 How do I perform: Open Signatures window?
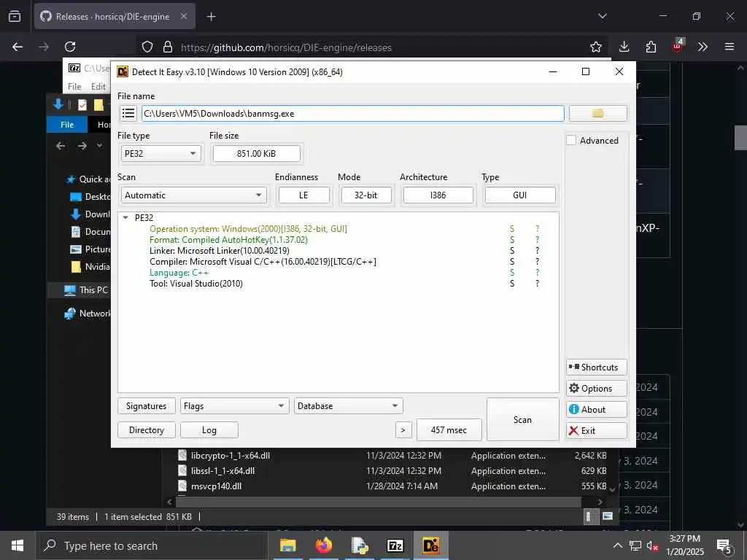tap(146, 405)
